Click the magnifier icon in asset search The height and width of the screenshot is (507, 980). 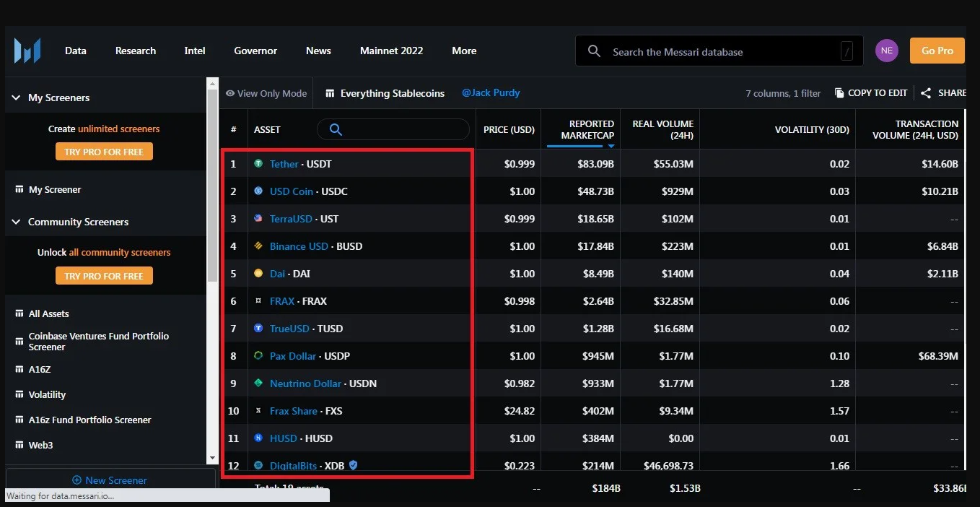click(x=336, y=129)
